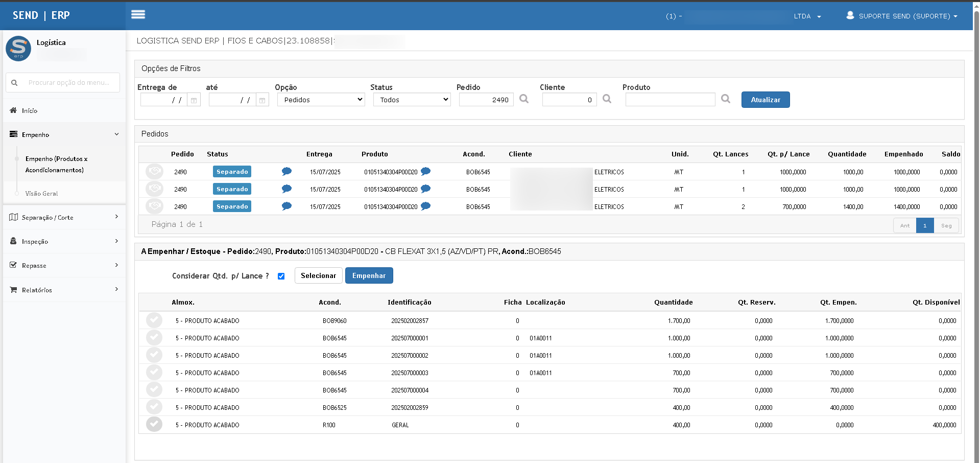The height and width of the screenshot is (463, 980).
Task: Expand the Relatórios menu
Action: coord(64,290)
